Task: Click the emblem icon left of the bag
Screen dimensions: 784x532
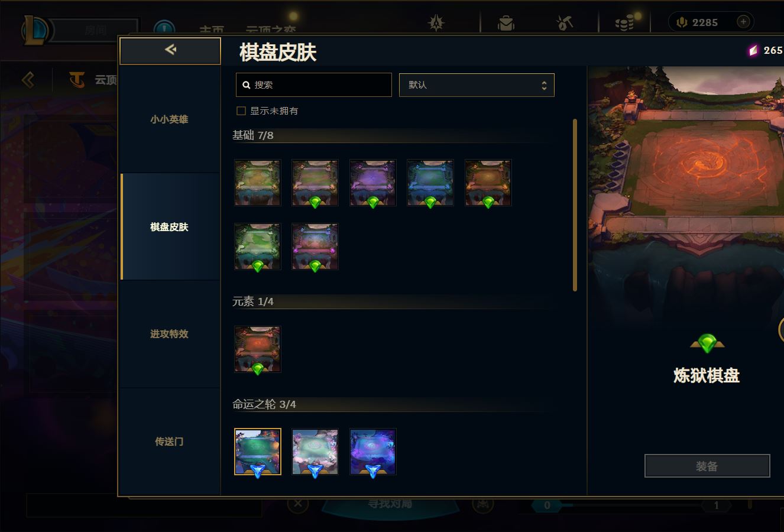Action: (436, 23)
